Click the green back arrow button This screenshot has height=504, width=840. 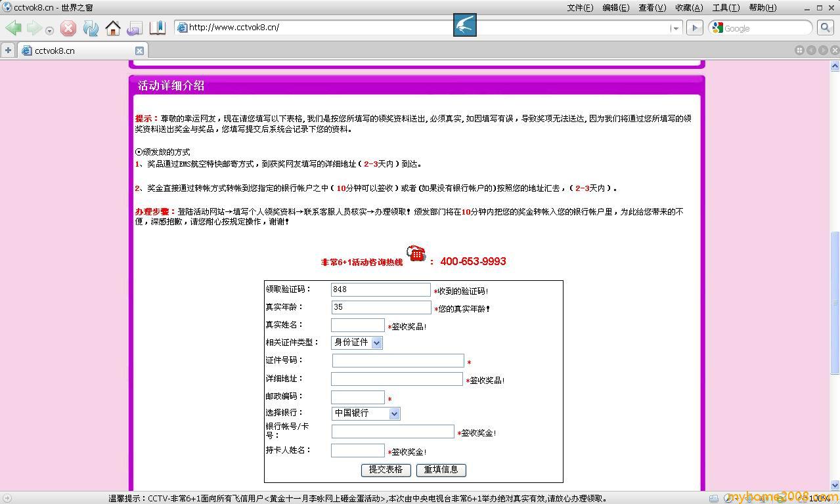(x=13, y=28)
